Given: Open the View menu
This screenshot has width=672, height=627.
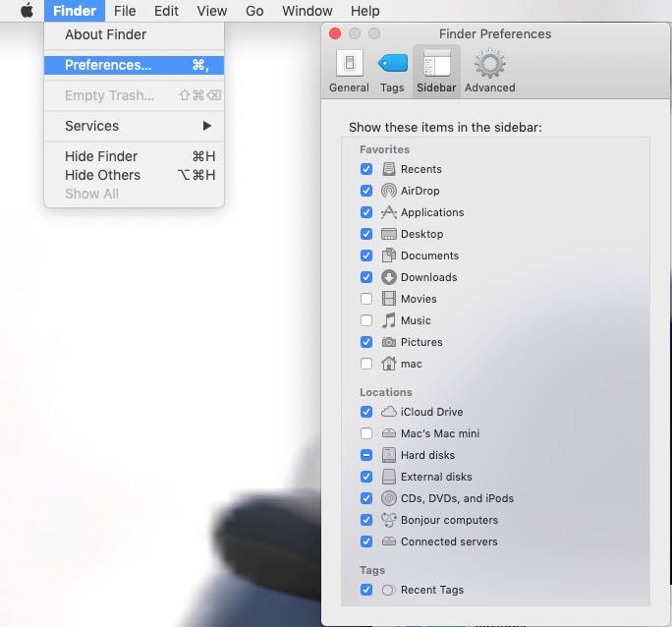Looking at the screenshot, I should pyautogui.click(x=211, y=11).
